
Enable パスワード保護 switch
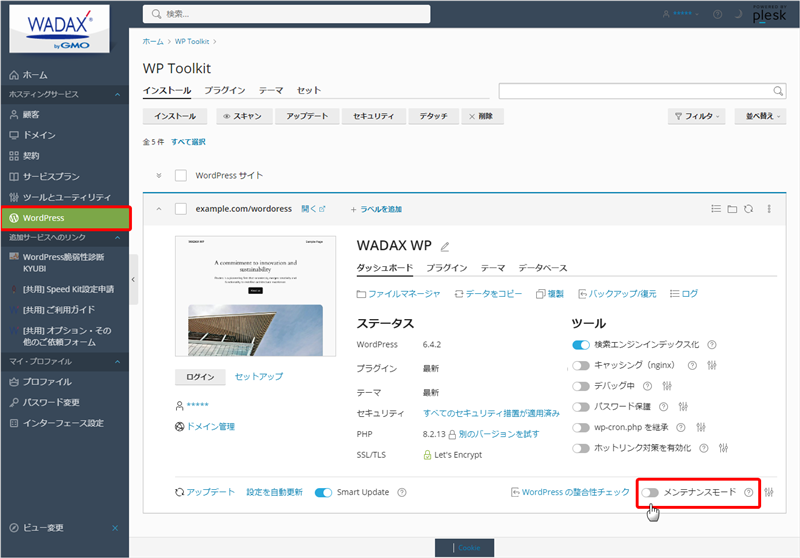pyautogui.click(x=581, y=407)
